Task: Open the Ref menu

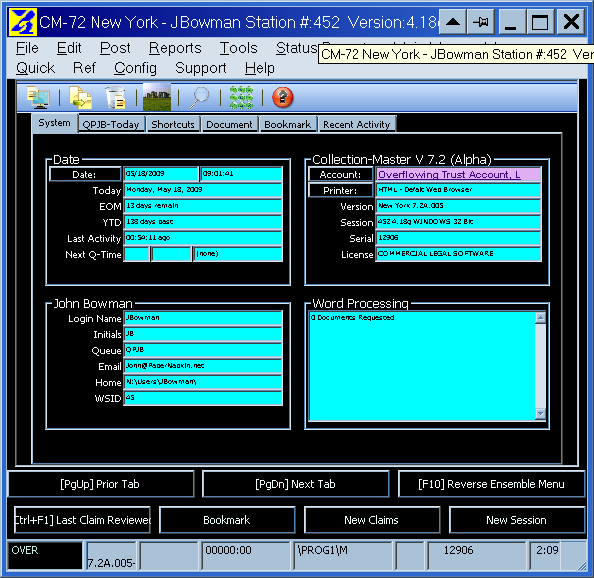Action: click(84, 68)
